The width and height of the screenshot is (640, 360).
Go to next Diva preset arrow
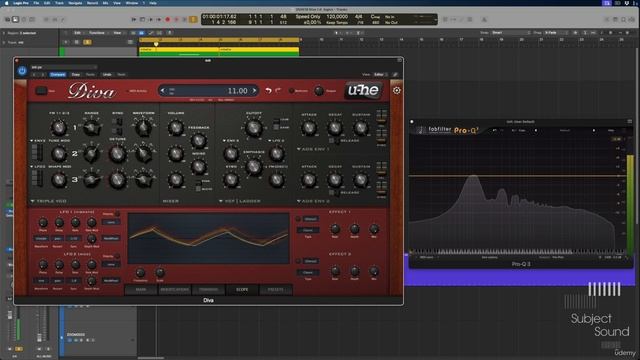[254, 91]
